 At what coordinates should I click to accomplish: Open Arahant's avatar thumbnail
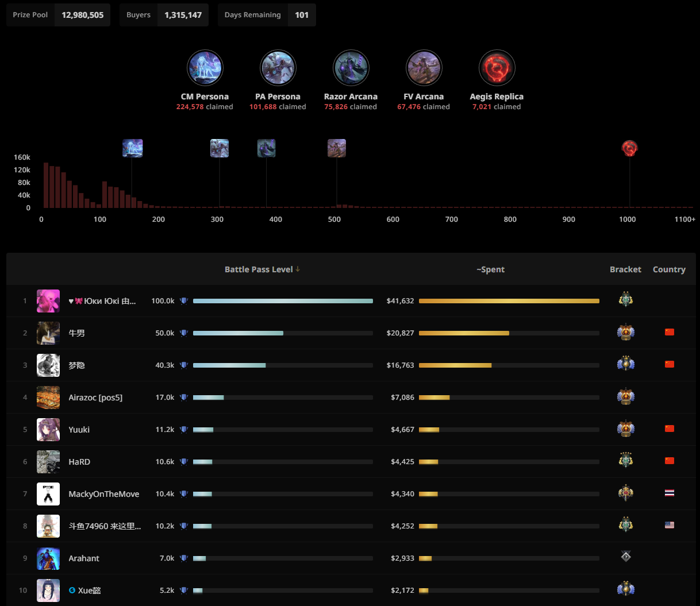point(48,558)
